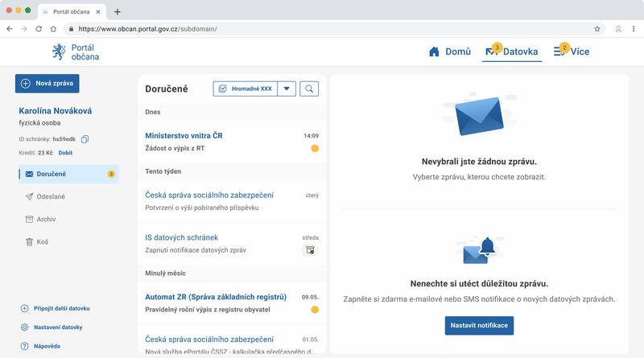Click the Domů house icon
Image resolution: width=644 pixels, height=358 pixels.
click(434, 51)
